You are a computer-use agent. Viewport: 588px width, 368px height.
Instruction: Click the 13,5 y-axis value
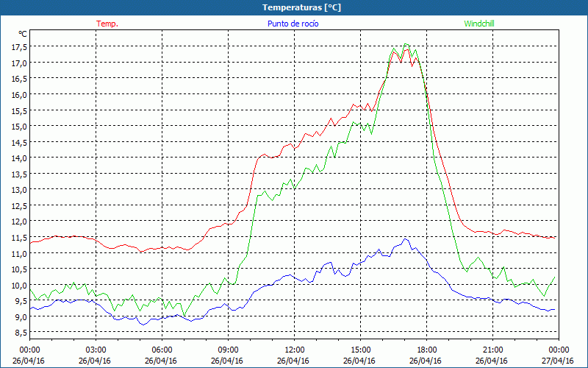tap(19, 174)
